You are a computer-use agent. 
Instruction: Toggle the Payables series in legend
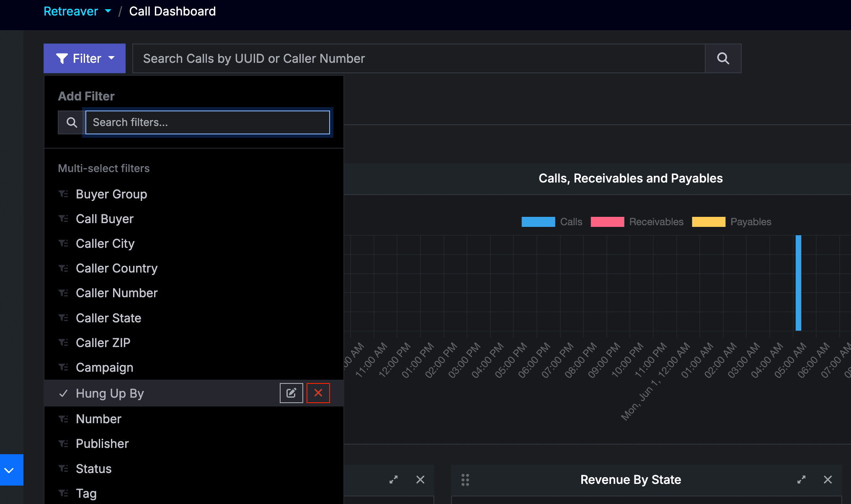point(732,222)
